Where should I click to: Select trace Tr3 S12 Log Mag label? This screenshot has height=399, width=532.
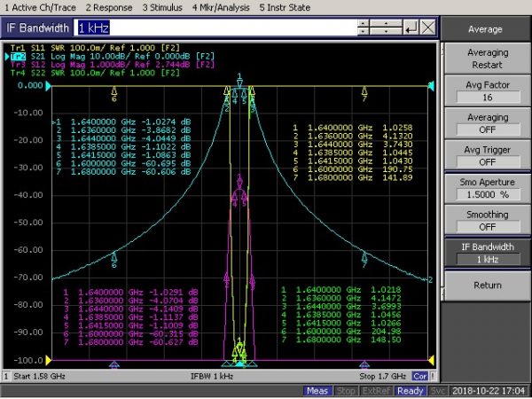click(x=112, y=65)
